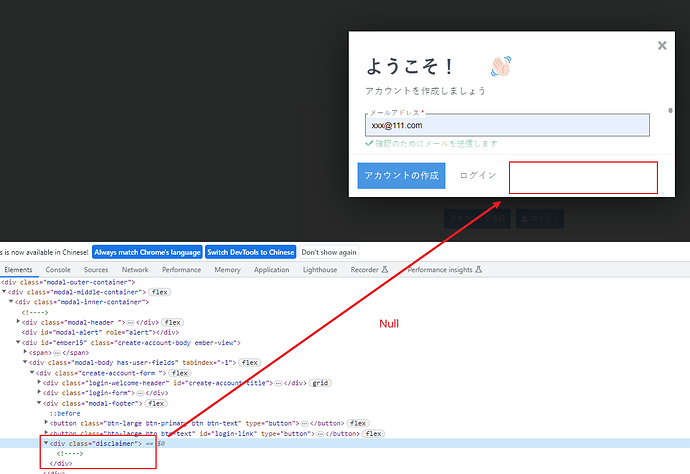This screenshot has width=690, height=474.
Task: Click flex badge beside login-link button
Action: point(373,434)
